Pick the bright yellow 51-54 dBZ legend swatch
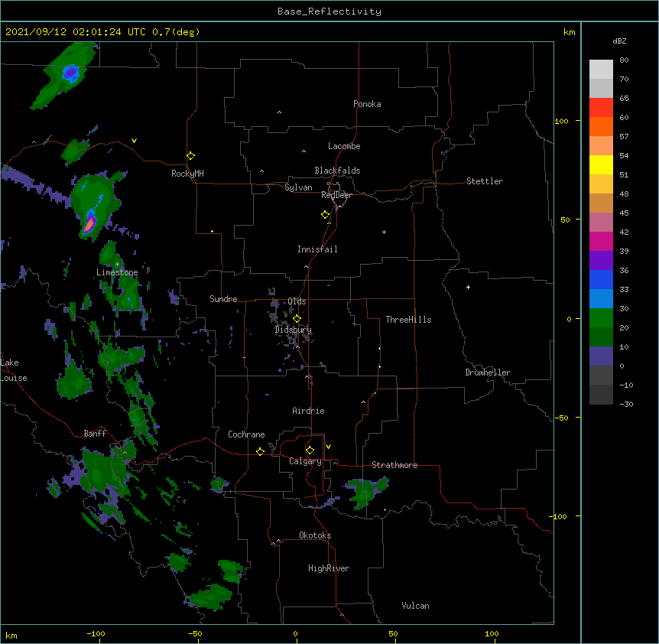 [601, 164]
